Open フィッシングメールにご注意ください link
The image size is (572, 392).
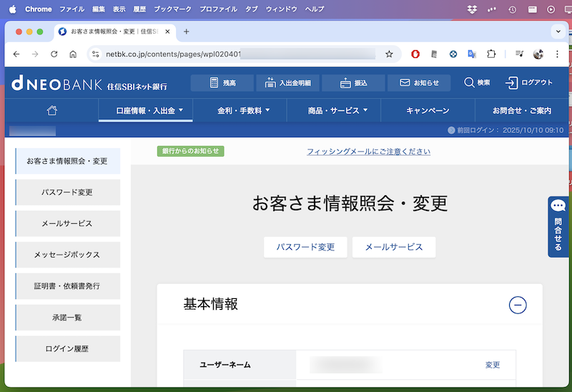368,152
